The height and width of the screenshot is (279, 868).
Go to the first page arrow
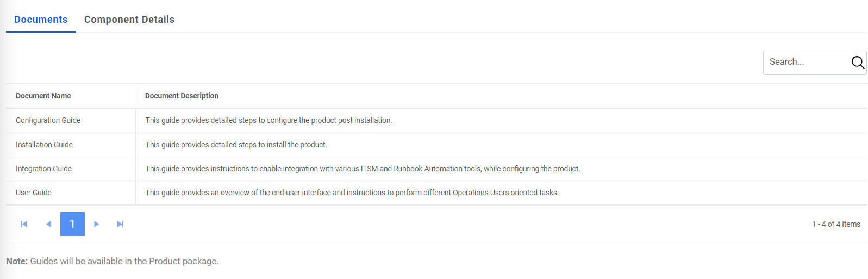(x=24, y=224)
